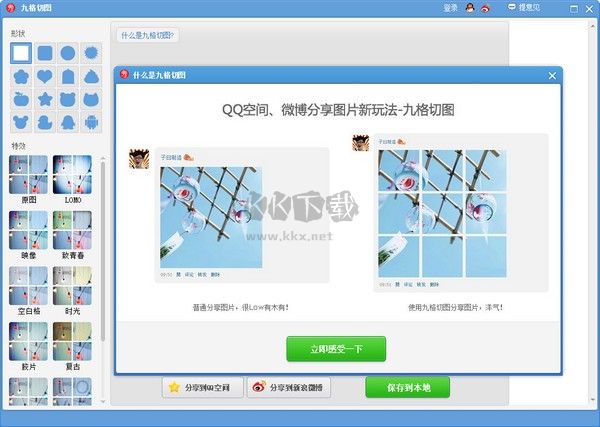This screenshot has height=427, width=600.
Task: Close the 什么是九格切图 dialog
Action: [x=552, y=76]
